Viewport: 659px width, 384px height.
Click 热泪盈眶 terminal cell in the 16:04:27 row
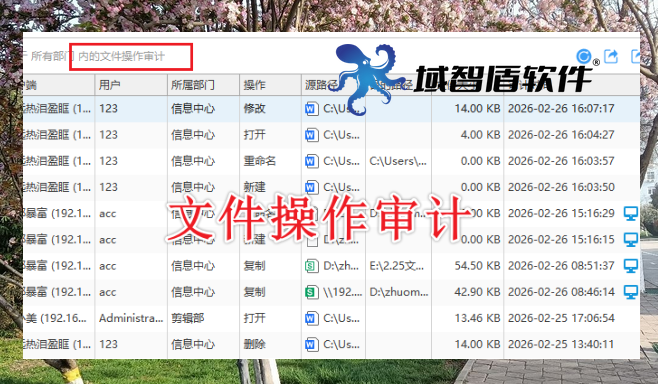[58, 135]
